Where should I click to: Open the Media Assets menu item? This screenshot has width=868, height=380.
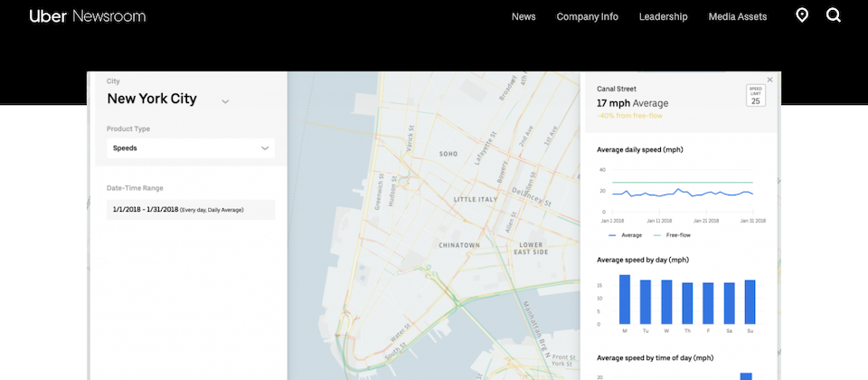(738, 16)
